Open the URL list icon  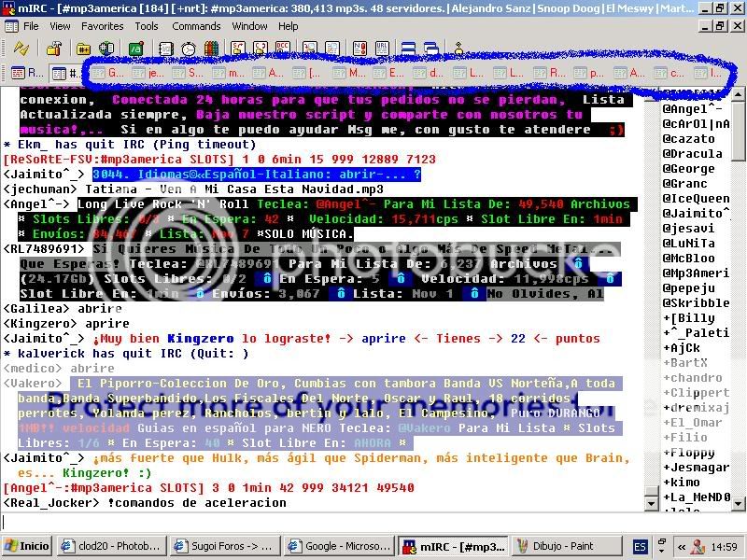383,49
